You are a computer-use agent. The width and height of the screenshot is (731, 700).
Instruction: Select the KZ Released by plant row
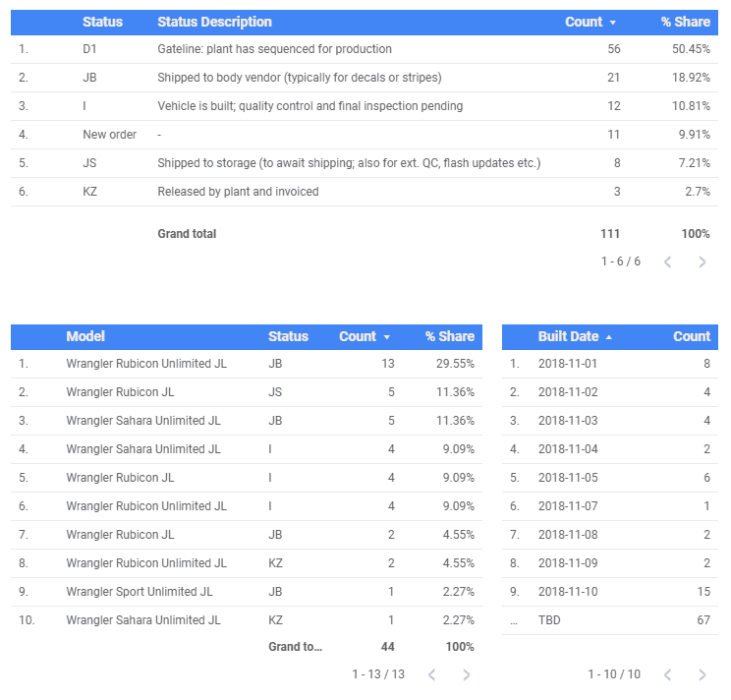click(365, 192)
